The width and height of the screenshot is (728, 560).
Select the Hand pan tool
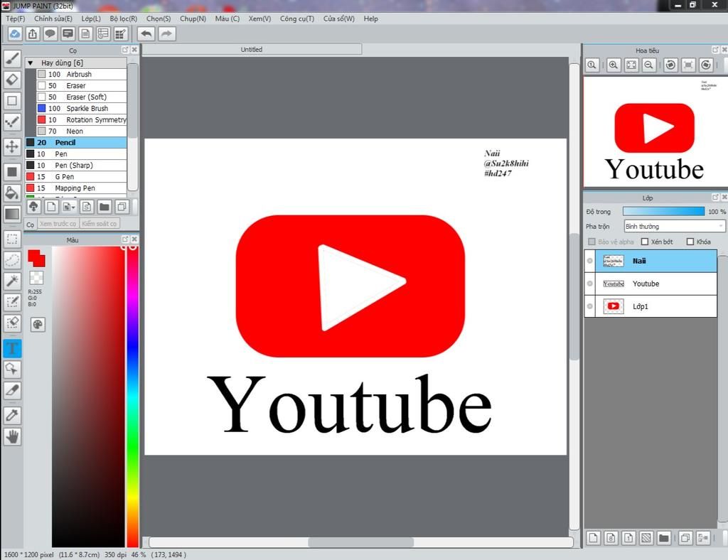(x=12, y=436)
